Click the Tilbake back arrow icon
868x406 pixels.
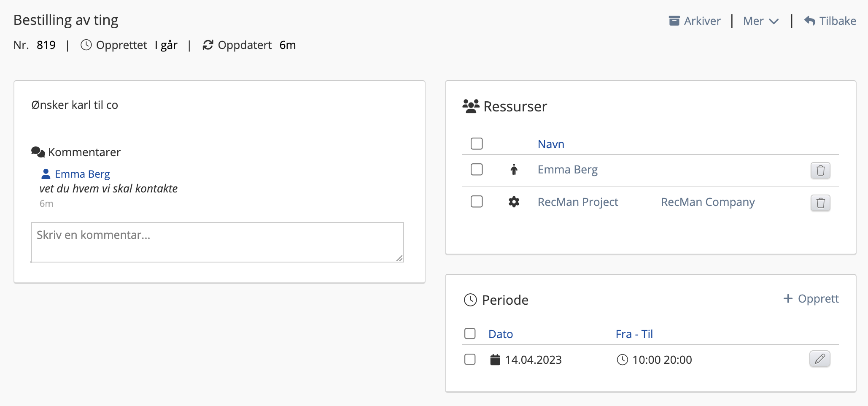coord(809,21)
